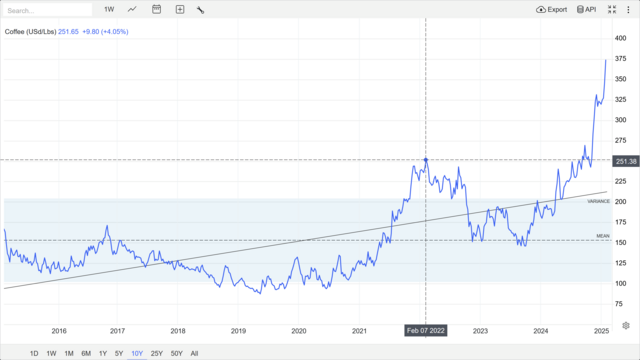Click the 2021 axis label
This screenshot has width=640, height=360.
tap(359, 331)
